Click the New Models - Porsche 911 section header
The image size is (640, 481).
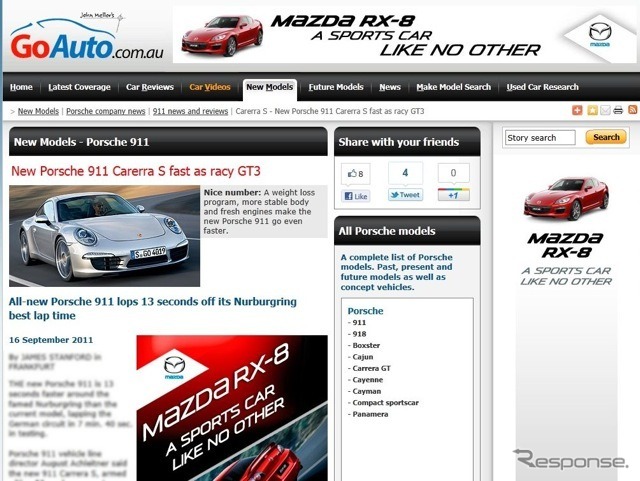click(x=168, y=142)
